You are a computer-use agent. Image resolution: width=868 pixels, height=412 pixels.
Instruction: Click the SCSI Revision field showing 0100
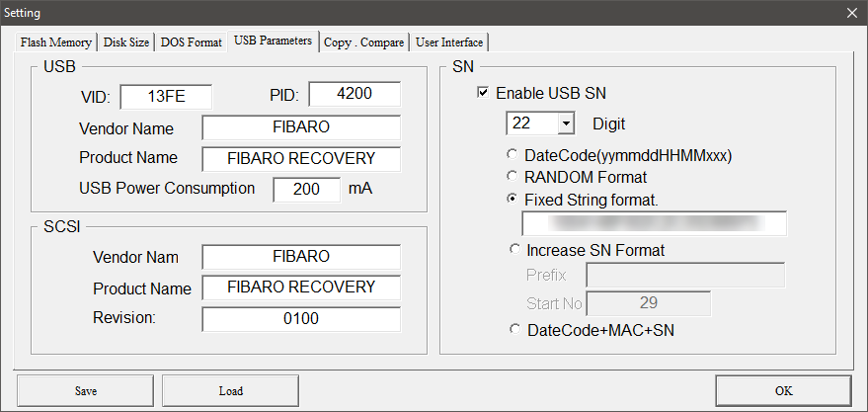pos(301,319)
